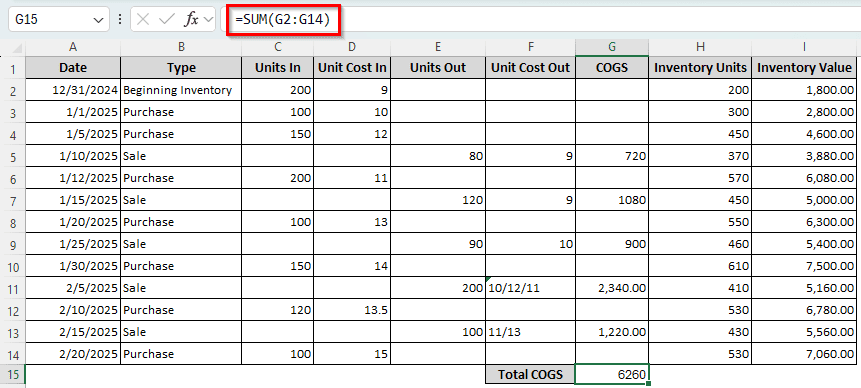Image resolution: width=861 pixels, height=388 pixels.
Task: Click the Date header cell
Action: pos(73,68)
